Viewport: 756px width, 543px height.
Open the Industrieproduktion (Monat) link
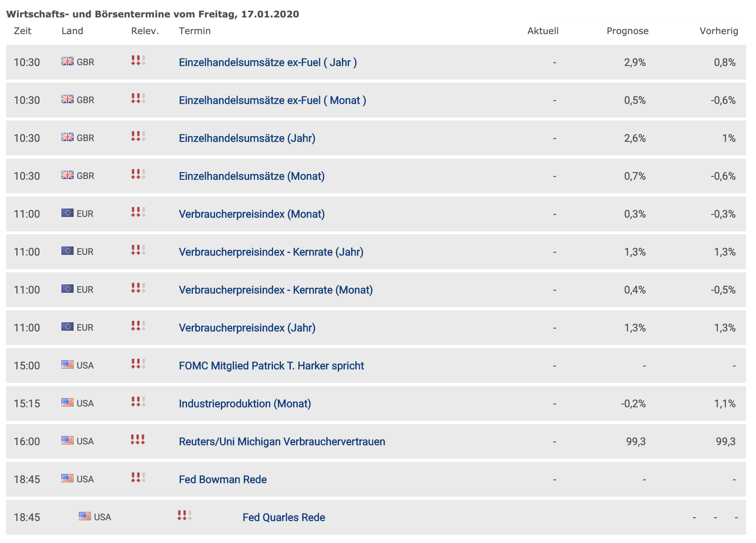(245, 403)
